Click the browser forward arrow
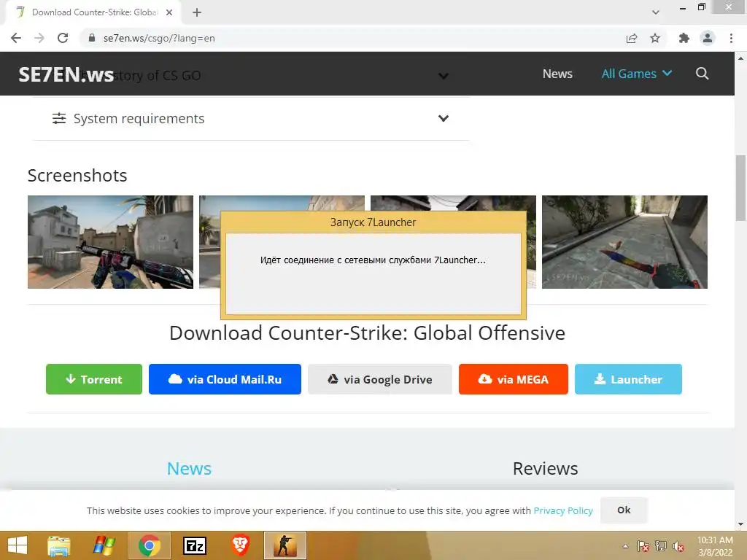The height and width of the screenshot is (560, 747). point(39,38)
